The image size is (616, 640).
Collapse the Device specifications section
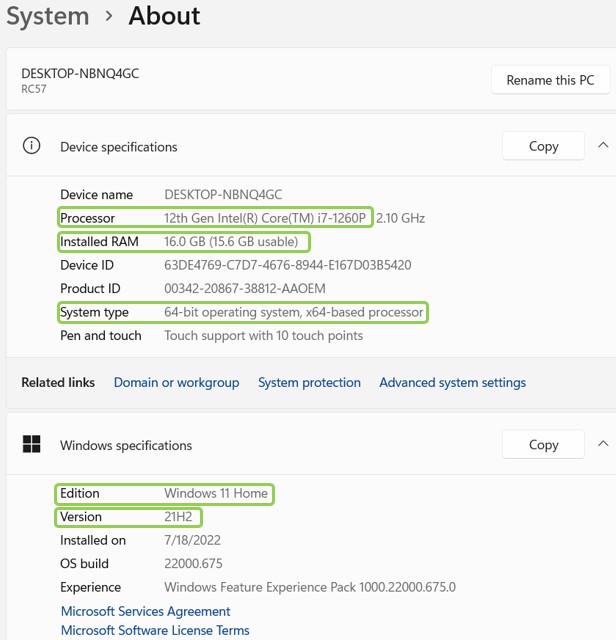[x=602, y=146]
